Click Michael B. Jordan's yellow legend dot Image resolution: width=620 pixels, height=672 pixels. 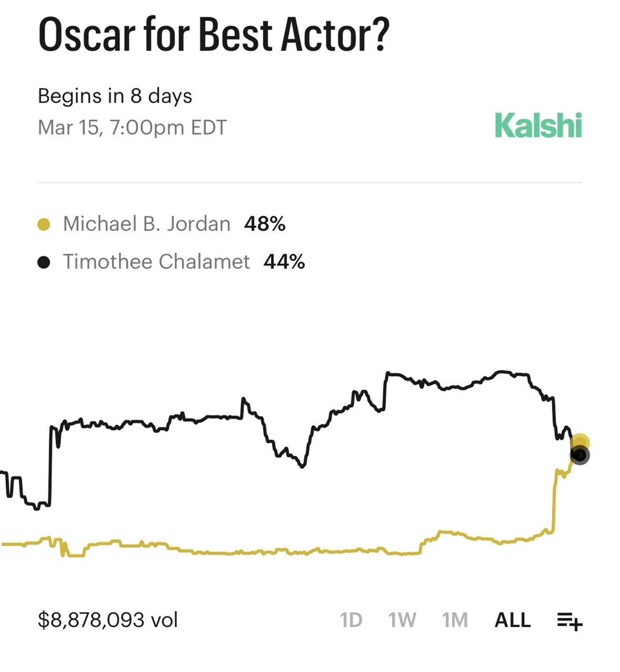point(44,225)
